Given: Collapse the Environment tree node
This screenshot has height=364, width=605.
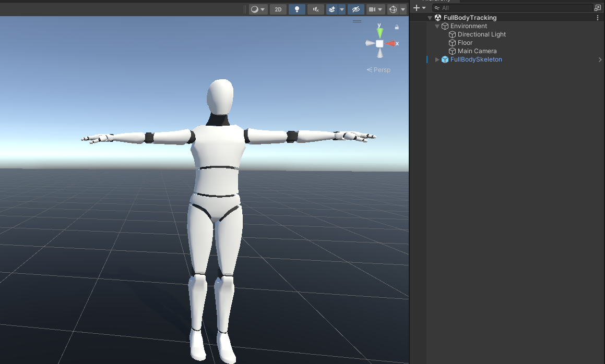Looking at the screenshot, I should click(437, 26).
